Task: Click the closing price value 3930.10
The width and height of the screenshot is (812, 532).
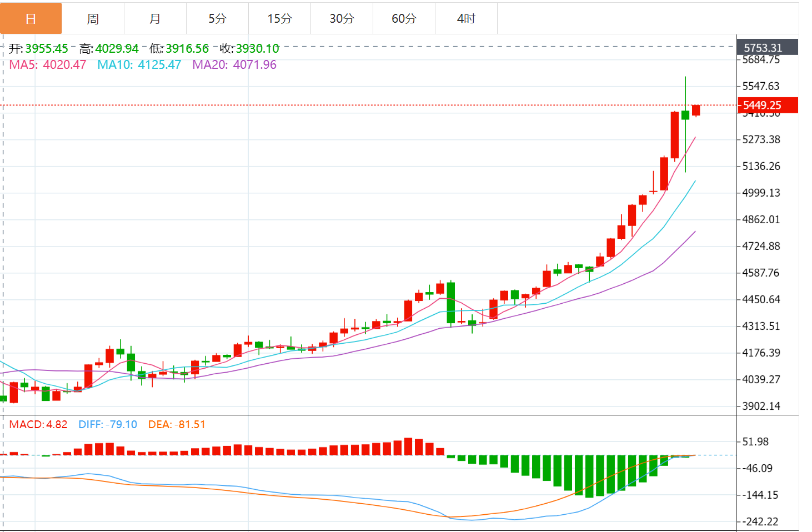Action: tap(257, 49)
